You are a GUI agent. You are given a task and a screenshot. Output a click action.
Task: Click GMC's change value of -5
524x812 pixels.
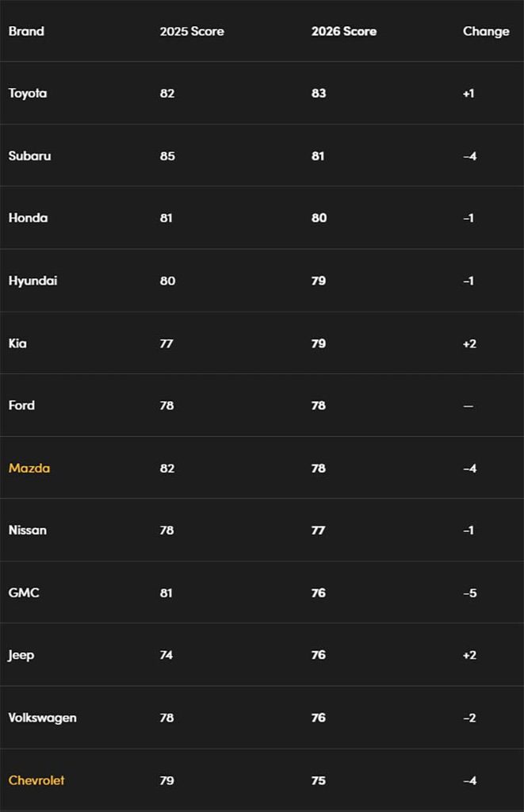tap(469, 593)
